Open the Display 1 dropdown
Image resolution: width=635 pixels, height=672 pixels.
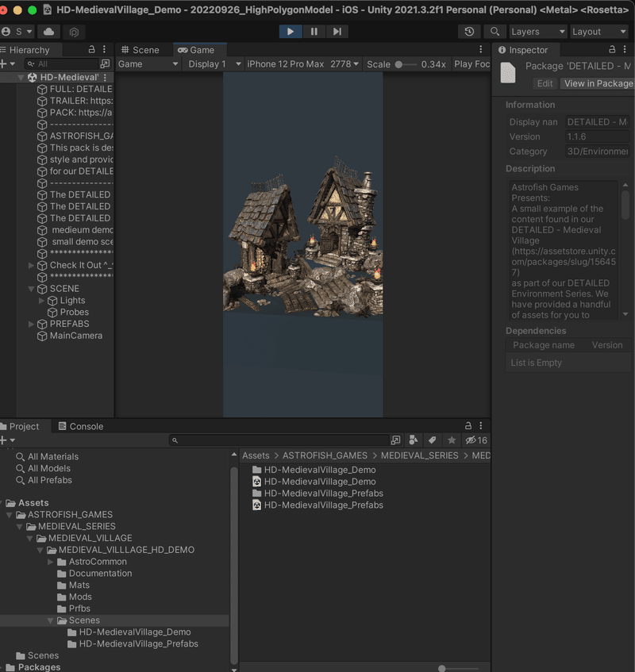tap(214, 64)
